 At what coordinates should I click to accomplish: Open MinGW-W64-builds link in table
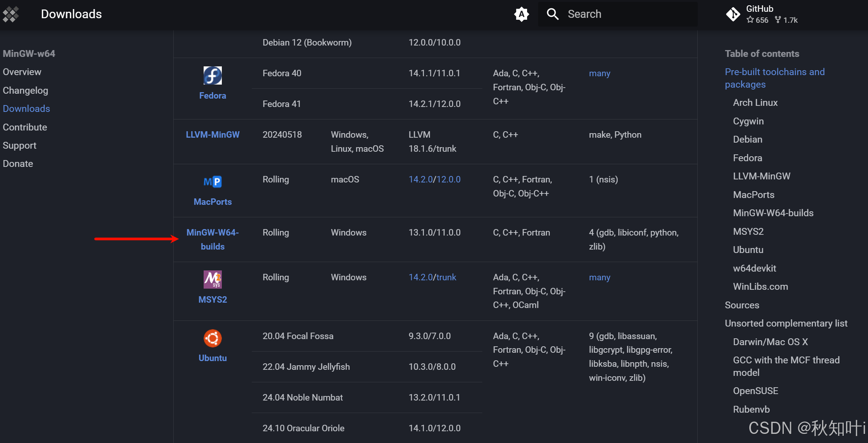[x=212, y=239]
